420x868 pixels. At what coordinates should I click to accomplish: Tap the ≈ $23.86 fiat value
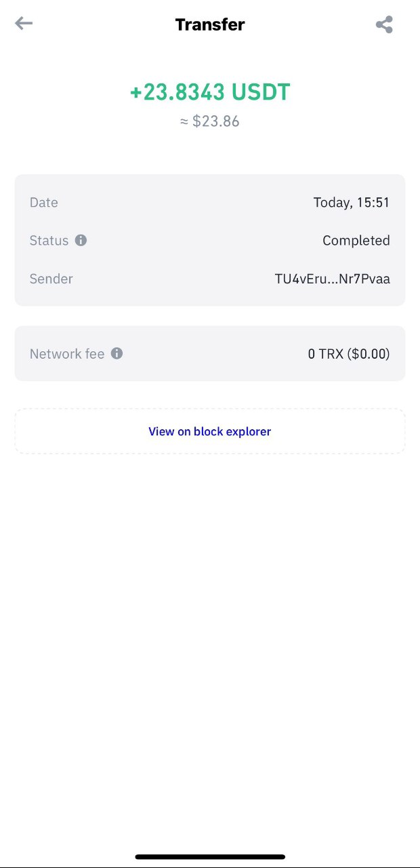(x=210, y=122)
